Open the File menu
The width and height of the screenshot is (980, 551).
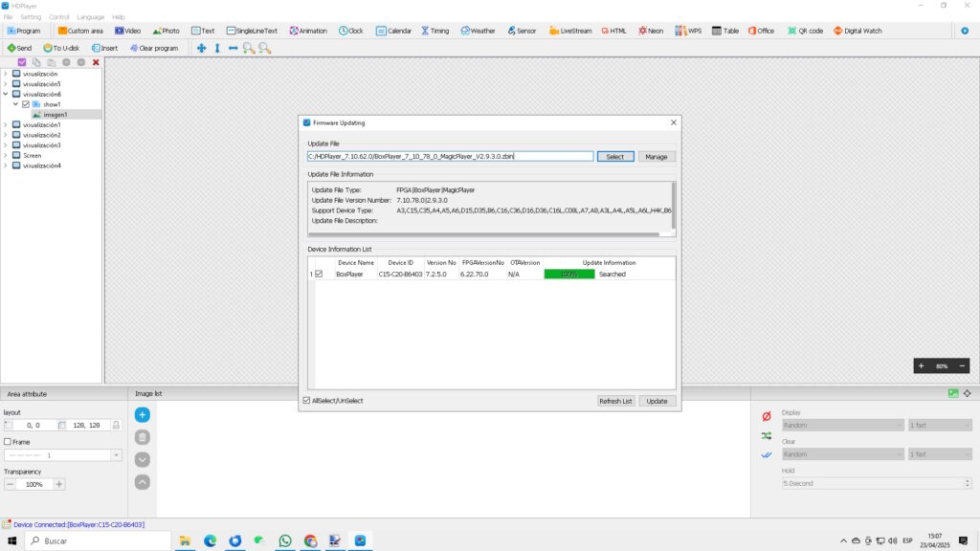8,17
